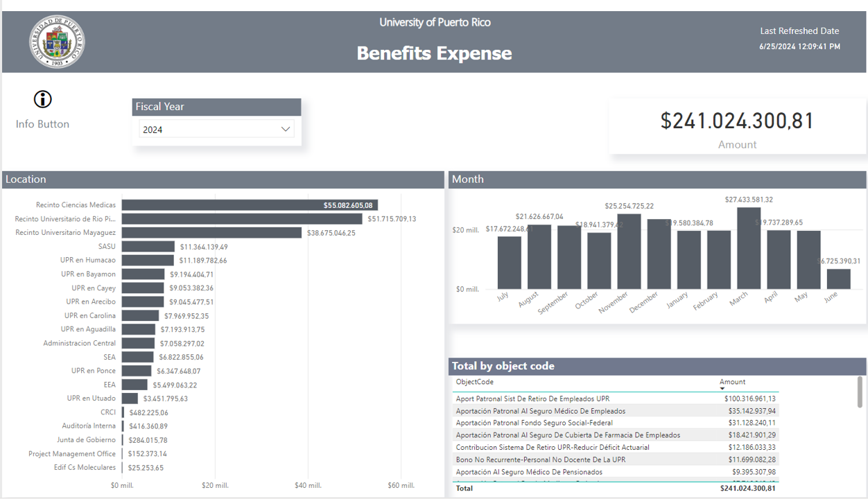Sort table by ObjectCode column header
The width and height of the screenshot is (868, 499).
click(x=475, y=382)
